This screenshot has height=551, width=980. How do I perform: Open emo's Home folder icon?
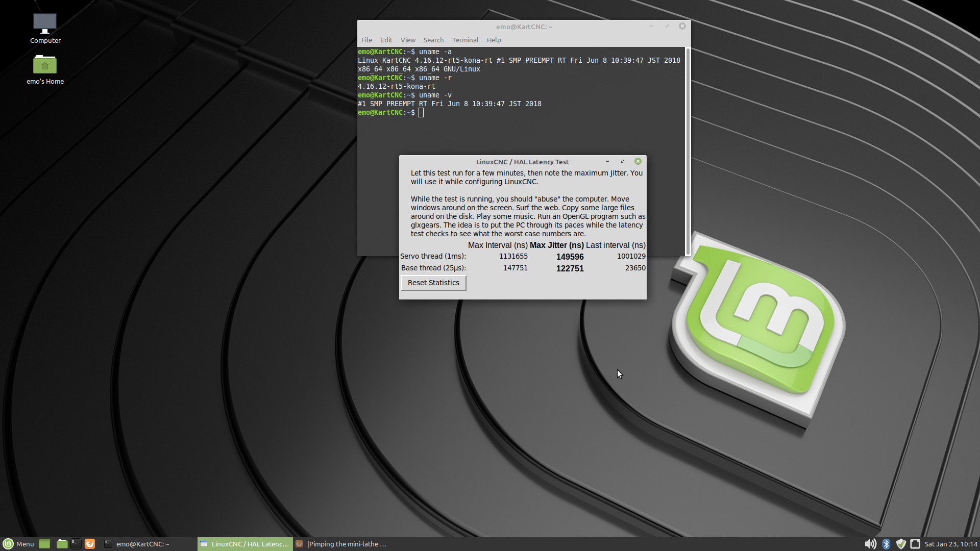pyautogui.click(x=45, y=69)
